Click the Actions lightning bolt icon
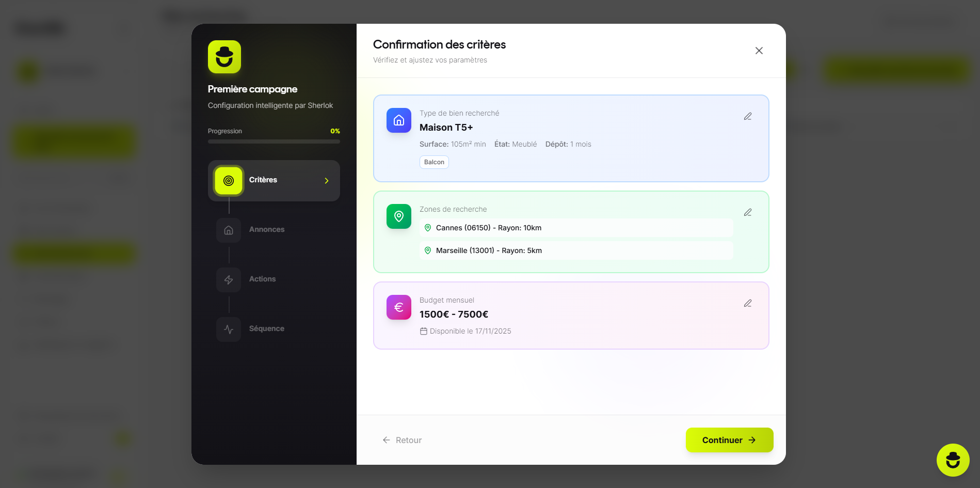The height and width of the screenshot is (488, 980). [x=228, y=279]
